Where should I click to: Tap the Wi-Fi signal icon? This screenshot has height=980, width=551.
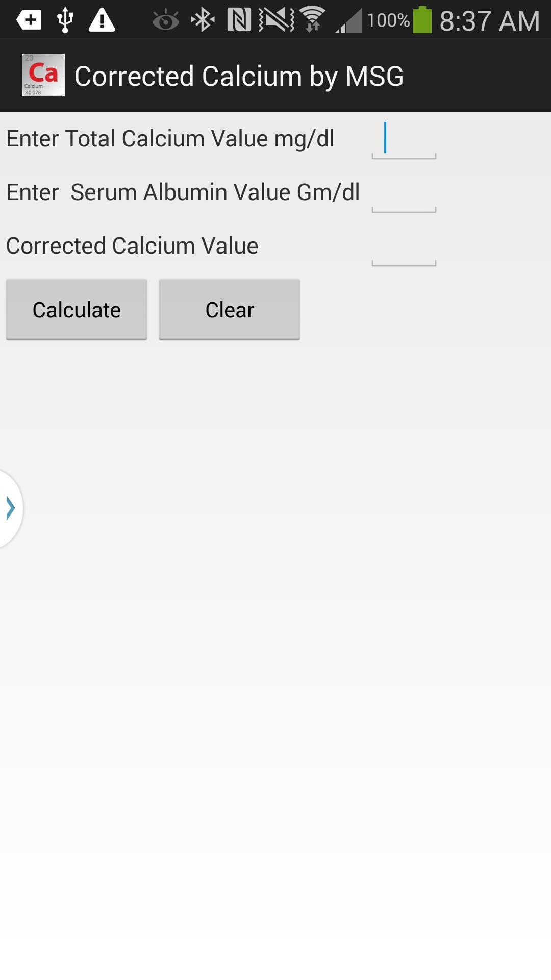click(x=311, y=18)
